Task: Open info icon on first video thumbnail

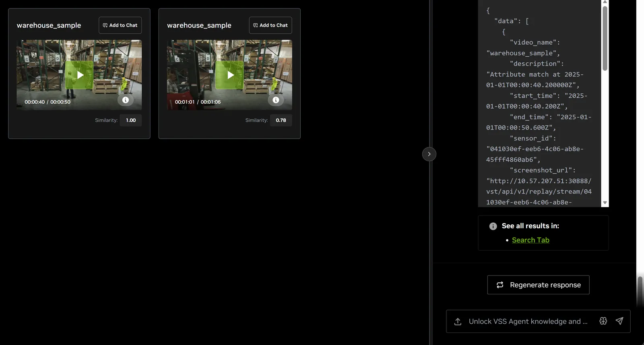Action: pyautogui.click(x=126, y=100)
